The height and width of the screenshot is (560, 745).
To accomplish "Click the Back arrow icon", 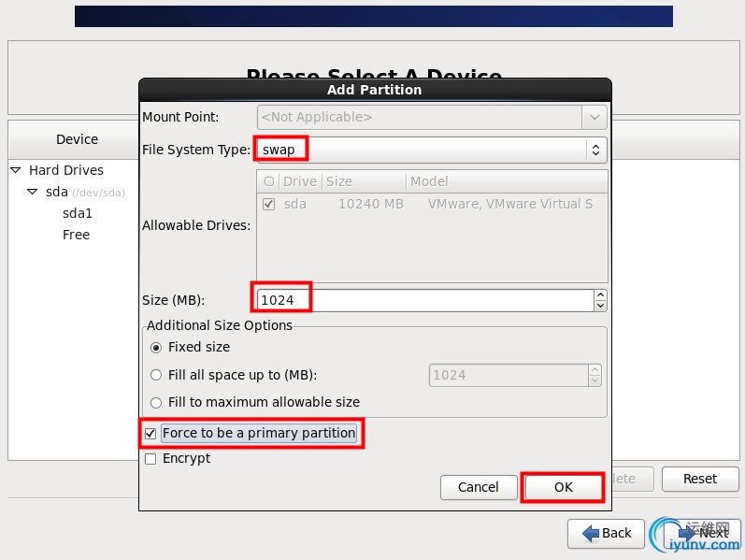I will (x=591, y=534).
